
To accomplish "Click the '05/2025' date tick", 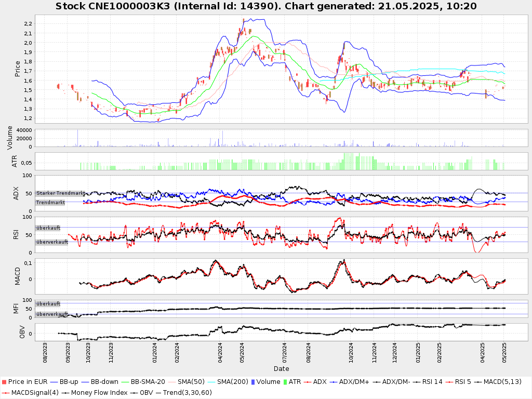I will [x=504, y=353].
